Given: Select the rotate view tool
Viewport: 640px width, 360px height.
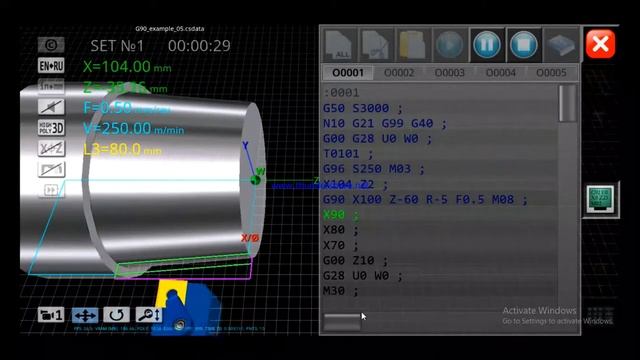Looking at the screenshot, I should tap(117, 315).
